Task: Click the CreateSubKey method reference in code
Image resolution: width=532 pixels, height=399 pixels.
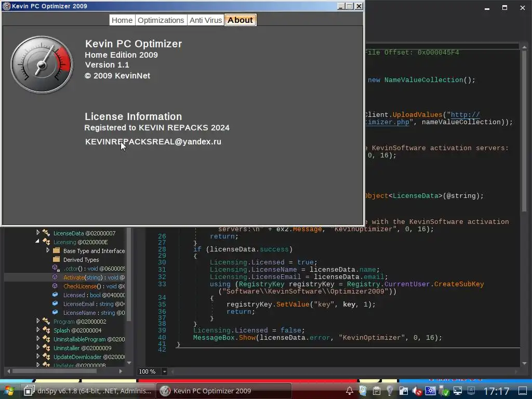Action: point(459,284)
